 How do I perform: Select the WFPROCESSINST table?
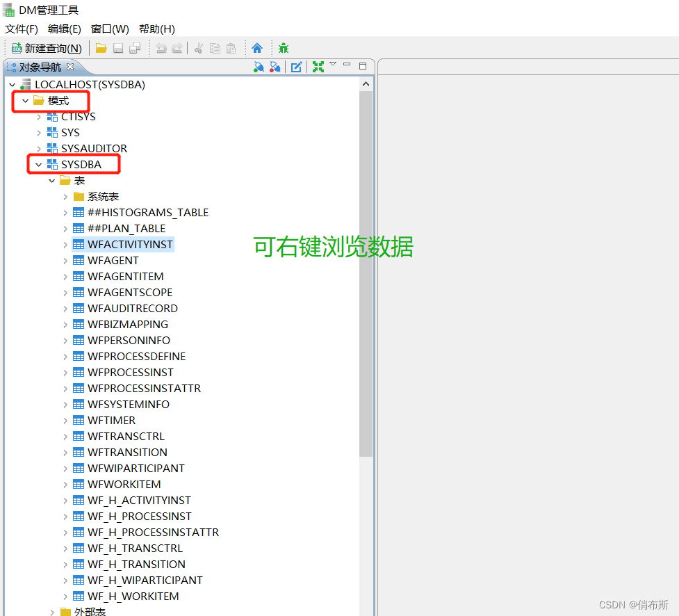tap(131, 373)
